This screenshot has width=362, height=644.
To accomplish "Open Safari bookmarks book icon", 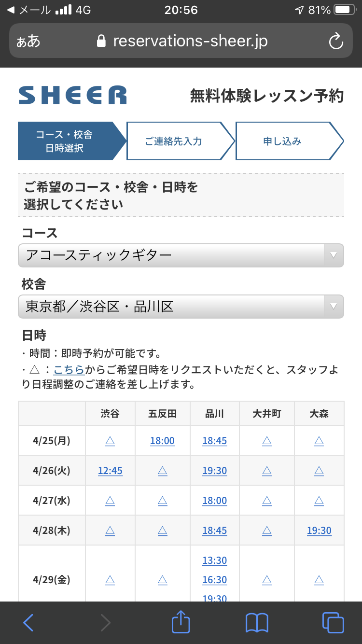I will click(x=257, y=623).
